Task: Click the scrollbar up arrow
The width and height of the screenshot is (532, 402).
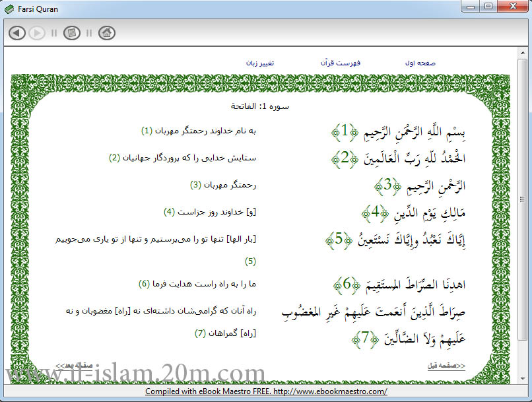Action: click(x=522, y=53)
